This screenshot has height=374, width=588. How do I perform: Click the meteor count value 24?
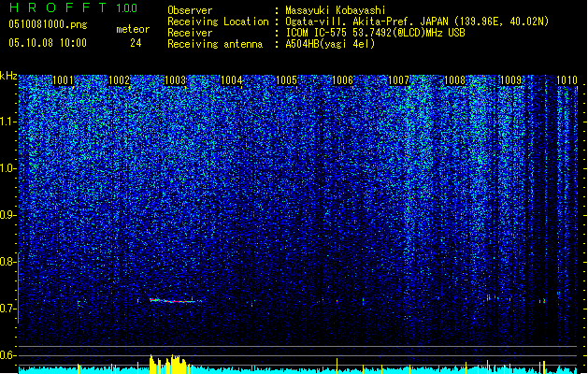coord(136,43)
